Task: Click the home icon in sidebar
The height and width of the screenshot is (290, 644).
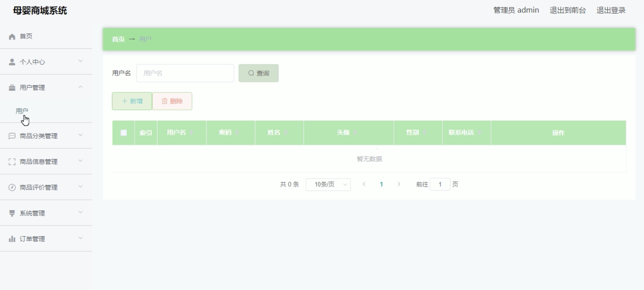Action: (x=12, y=37)
